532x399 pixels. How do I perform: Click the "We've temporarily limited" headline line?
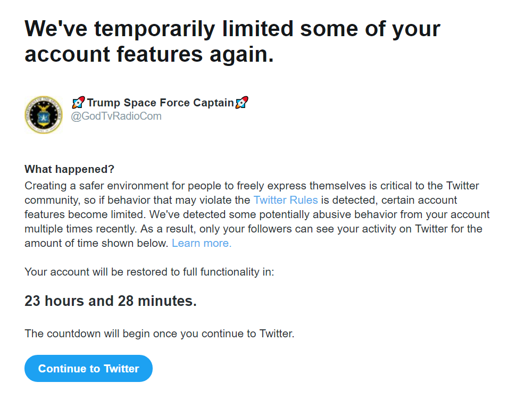click(232, 29)
